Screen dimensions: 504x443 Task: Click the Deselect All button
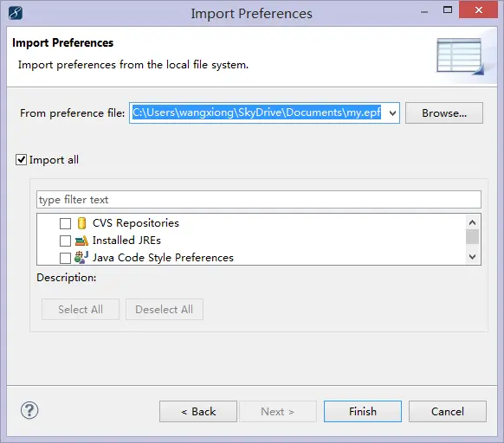165,310
